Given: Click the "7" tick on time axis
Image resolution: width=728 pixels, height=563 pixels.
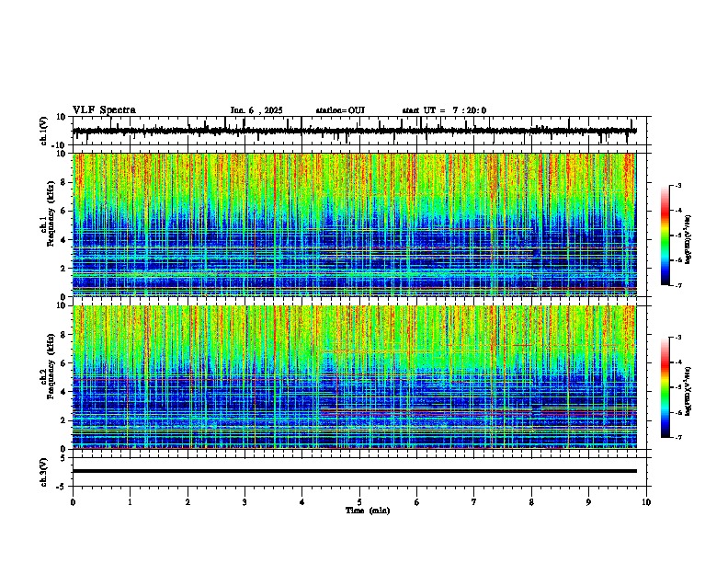Looking at the screenshot, I should point(474,502).
